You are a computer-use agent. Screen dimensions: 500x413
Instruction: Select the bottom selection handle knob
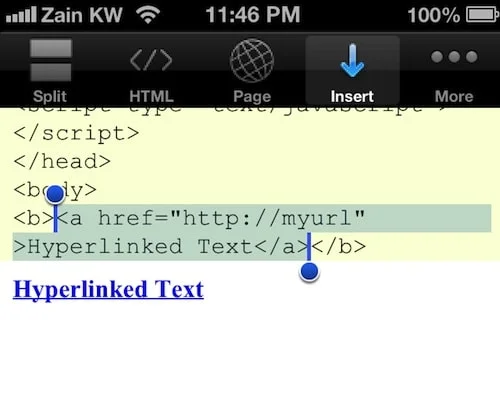309,272
